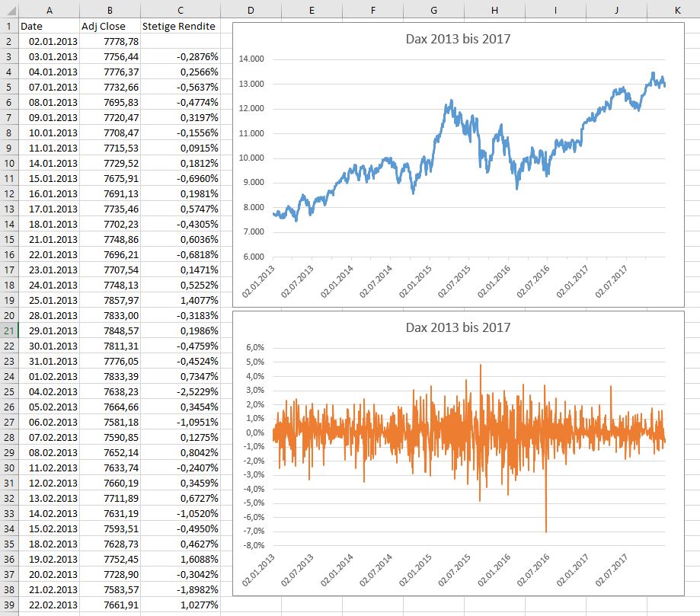Select cell with value 7776,05

[x=110, y=361]
